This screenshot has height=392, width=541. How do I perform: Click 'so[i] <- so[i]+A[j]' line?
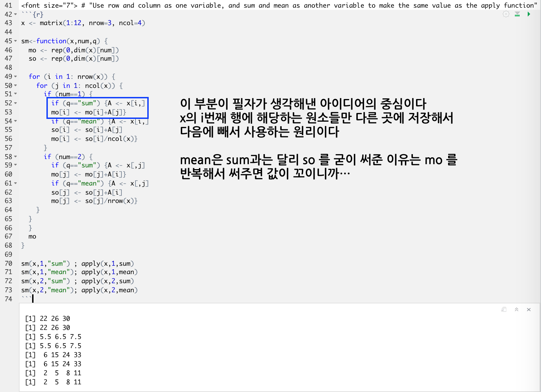coord(87,130)
